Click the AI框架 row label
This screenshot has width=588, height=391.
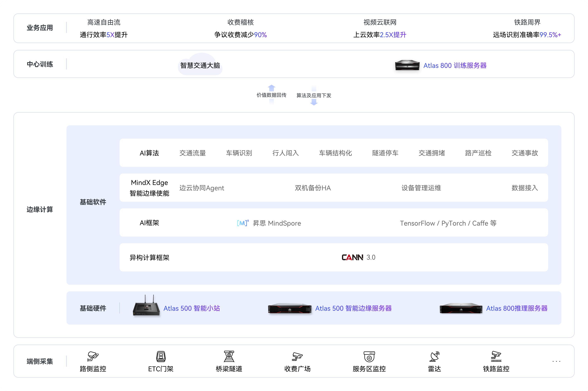click(149, 223)
